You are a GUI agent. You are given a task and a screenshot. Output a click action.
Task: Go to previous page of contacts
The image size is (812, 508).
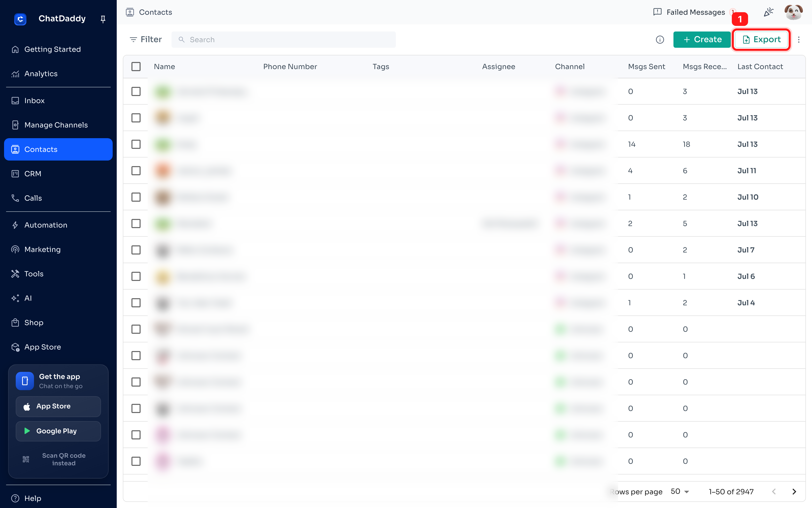point(774,491)
